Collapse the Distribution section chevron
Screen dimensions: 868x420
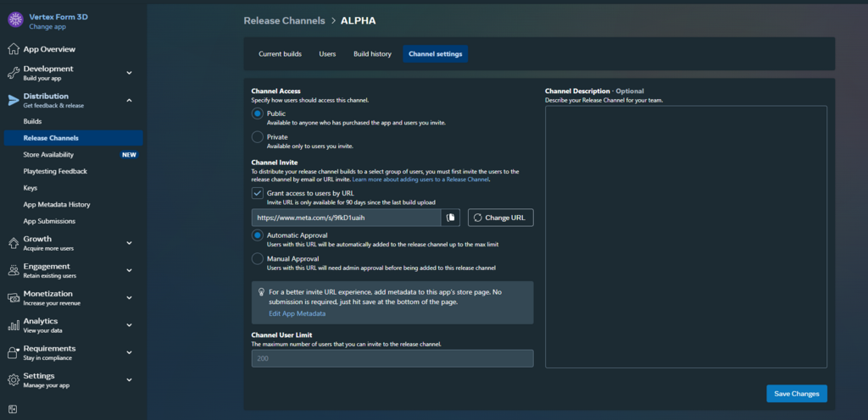tap(129, 100)
